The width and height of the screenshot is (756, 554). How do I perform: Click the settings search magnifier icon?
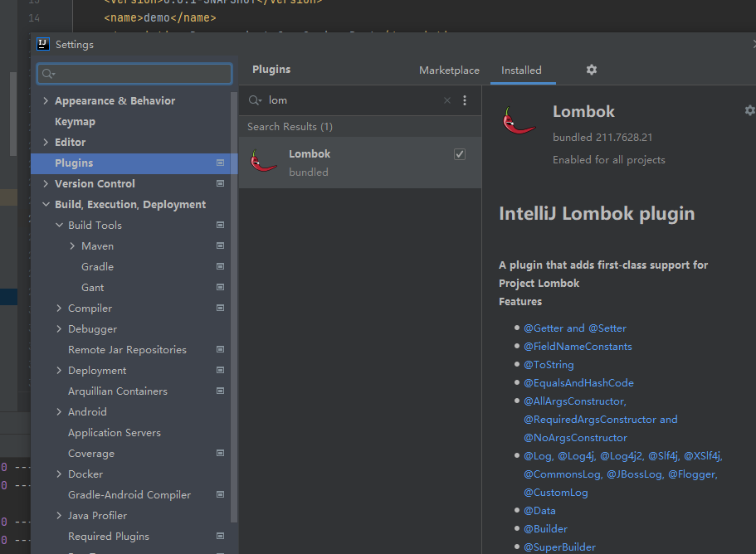(48, 74)
